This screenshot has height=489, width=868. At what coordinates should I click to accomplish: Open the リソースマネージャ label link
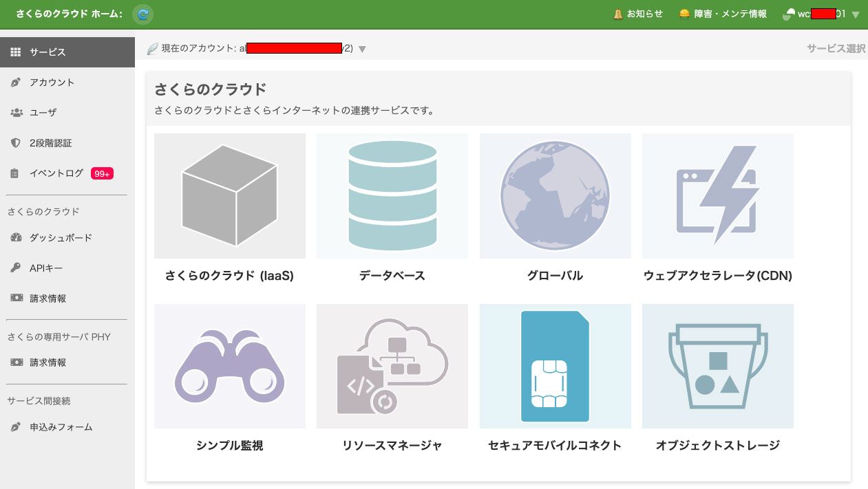[x=392, y=446]
